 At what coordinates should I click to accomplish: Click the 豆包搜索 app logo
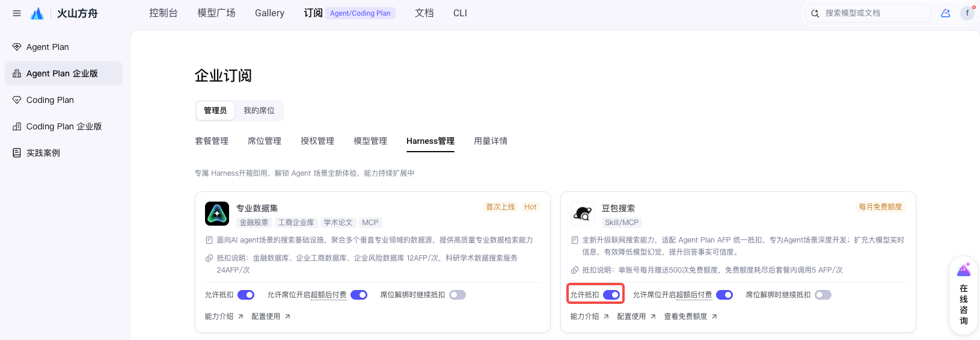click(x=583, y=214)
